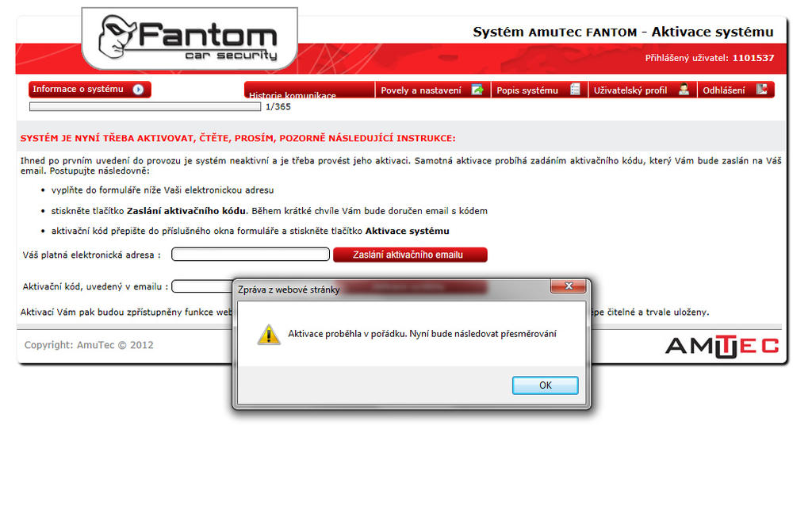This screenshot has height=506, width=812.
Task: Close the Zpráva z webové stránky dialog
Action: [568, 286]
